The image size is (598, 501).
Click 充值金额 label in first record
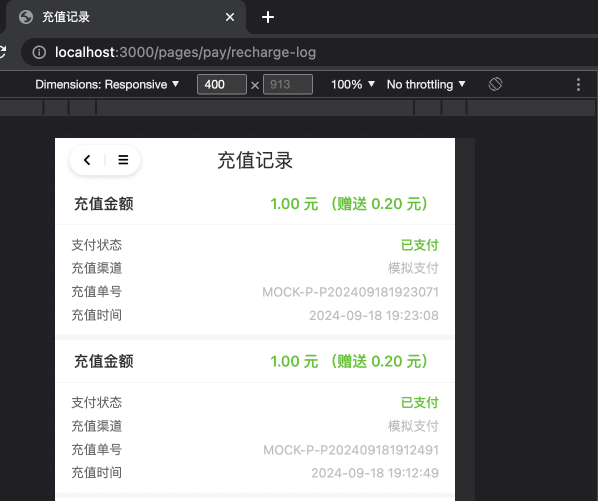click(x=104, y=204)
